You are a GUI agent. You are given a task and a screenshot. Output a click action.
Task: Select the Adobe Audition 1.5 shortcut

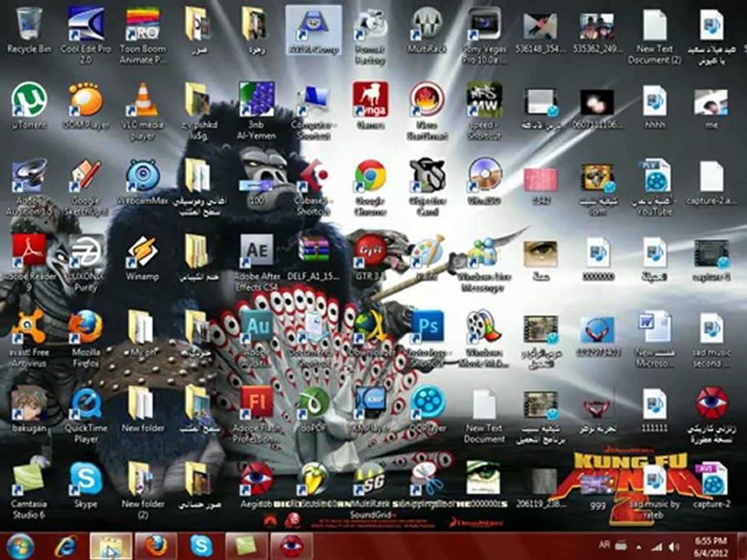(29, 187)
